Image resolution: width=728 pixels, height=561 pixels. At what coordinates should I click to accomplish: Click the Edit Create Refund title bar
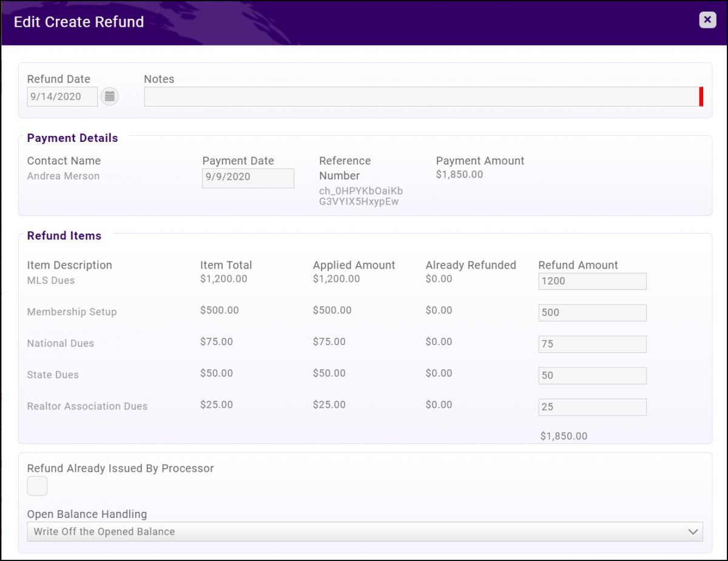pos(79,22)
